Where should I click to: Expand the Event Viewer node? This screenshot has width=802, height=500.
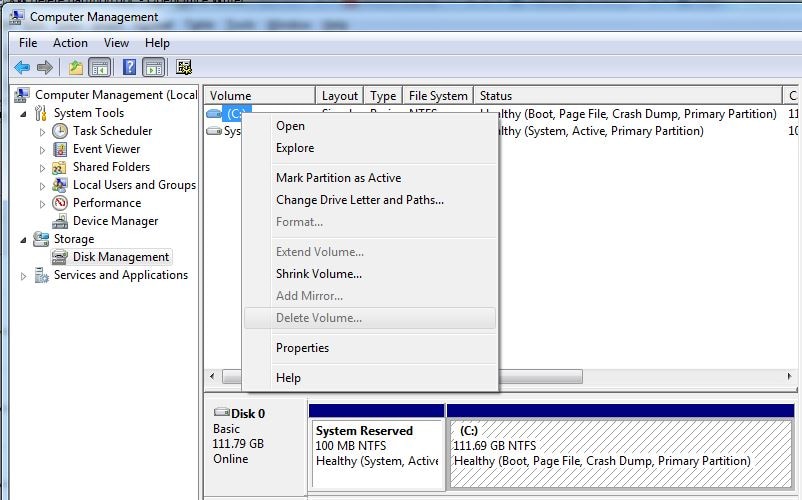tap(42, 150)
